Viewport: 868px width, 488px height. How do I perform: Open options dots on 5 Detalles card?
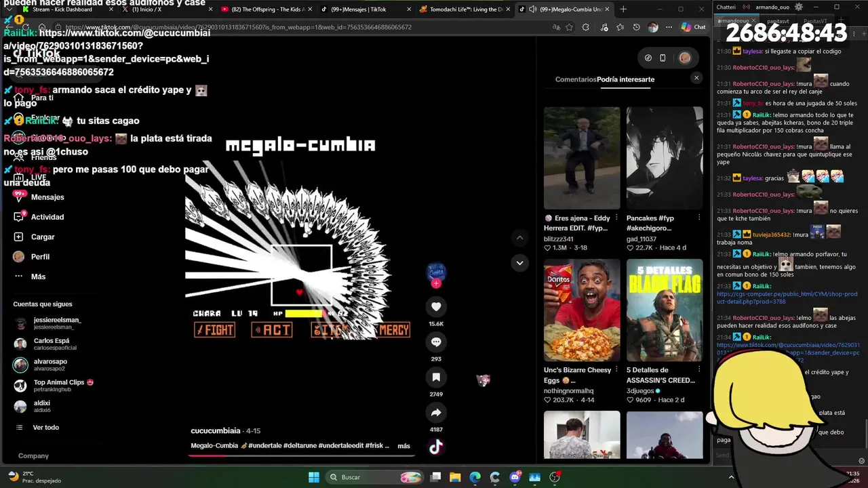[x=699, y=370]
